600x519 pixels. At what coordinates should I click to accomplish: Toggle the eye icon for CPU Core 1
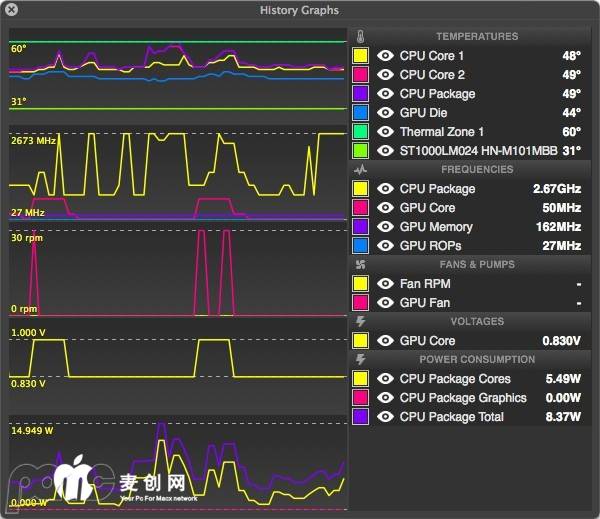tap(386, 56)
